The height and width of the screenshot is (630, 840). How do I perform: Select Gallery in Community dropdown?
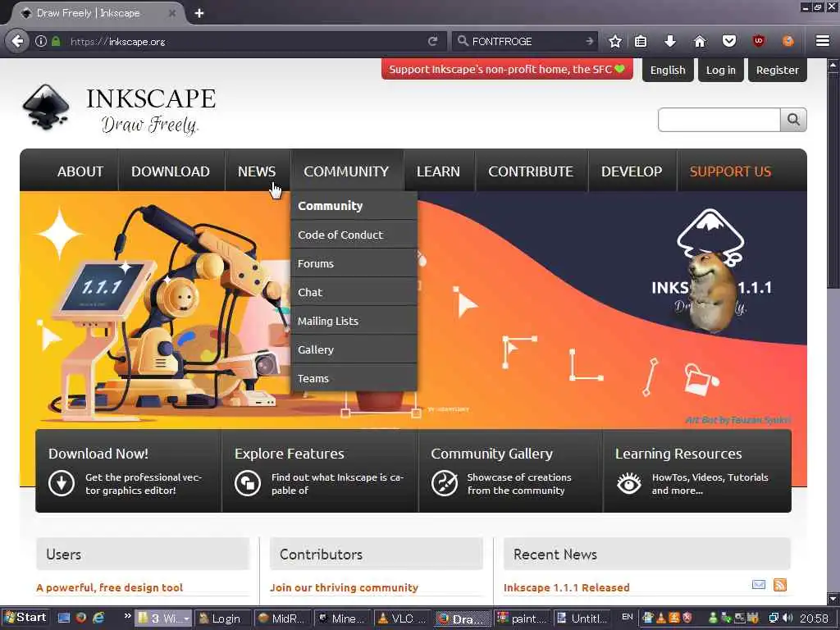tap(354, 349)
